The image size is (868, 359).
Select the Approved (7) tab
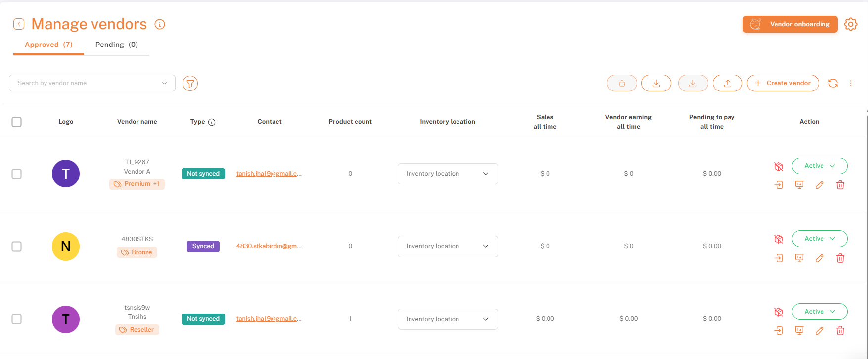pos(48,45)
